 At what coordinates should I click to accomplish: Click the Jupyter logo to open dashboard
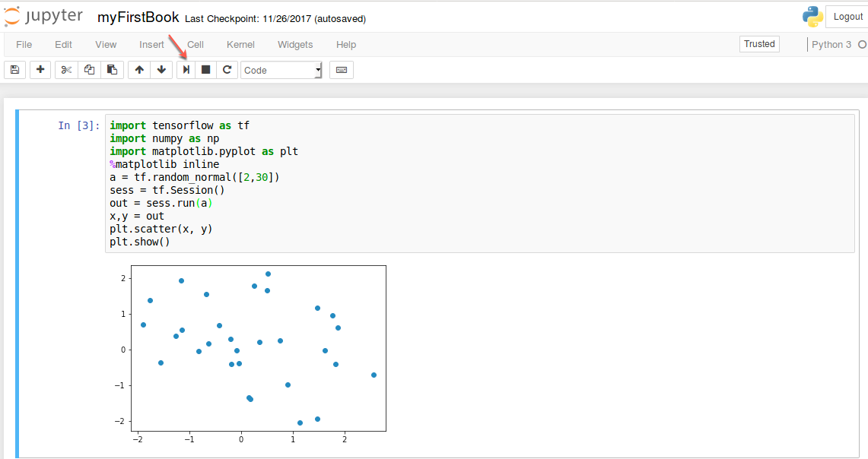43,15
